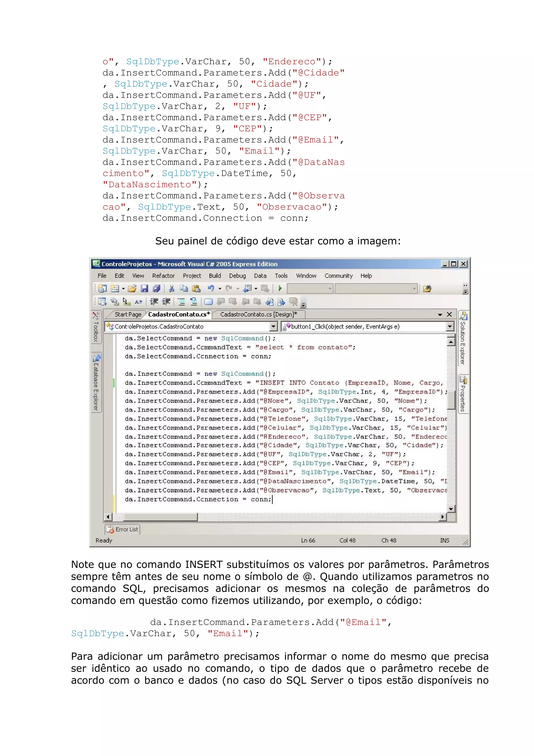Click the Display Word Completion icon
This screenshot has width=534, height=756.
(138, 302)
